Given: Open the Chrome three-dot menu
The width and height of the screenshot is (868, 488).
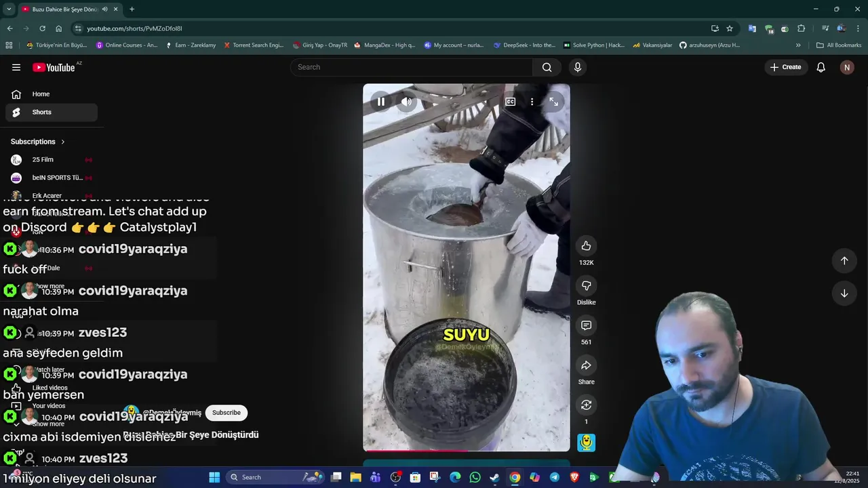Looking at the screenshot, I should point(859,28).
